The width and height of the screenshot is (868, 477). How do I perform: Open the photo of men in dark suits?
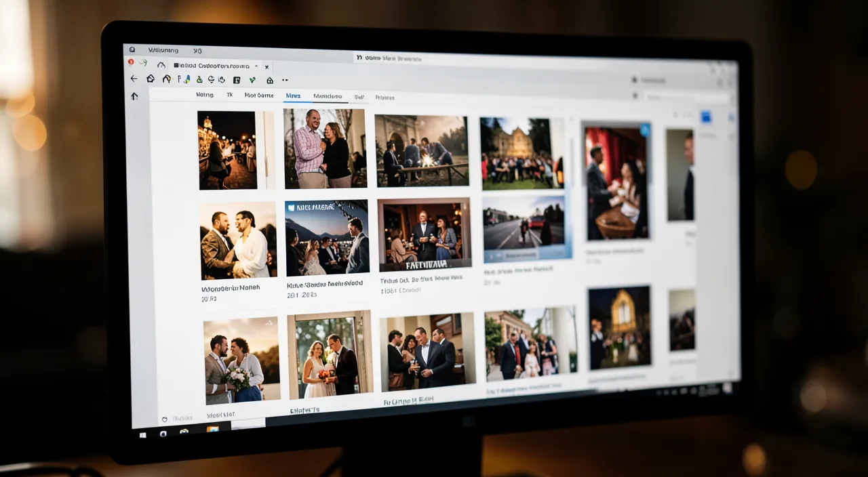tap(427, 352)
